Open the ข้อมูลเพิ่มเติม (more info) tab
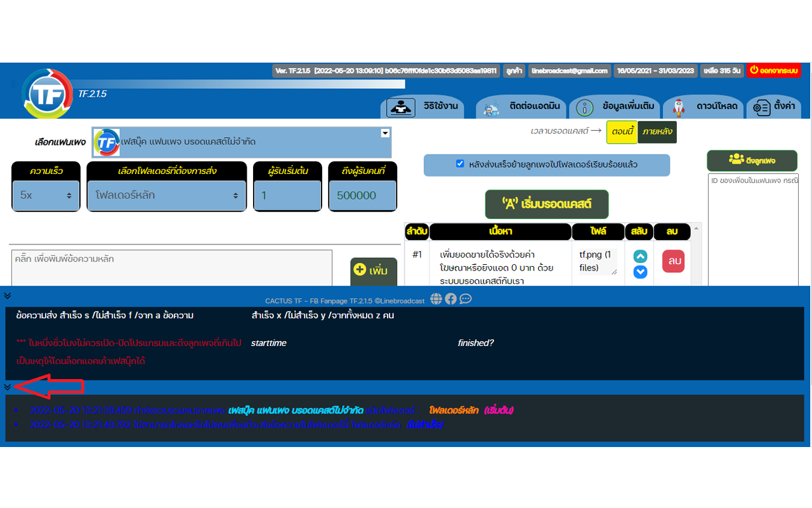Screen dimensions: 812x508 pos(615,107)
